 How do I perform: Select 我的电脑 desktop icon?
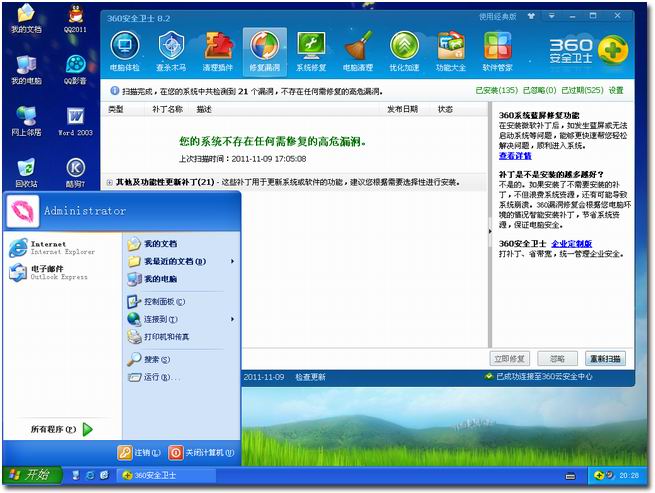point(26,70)
